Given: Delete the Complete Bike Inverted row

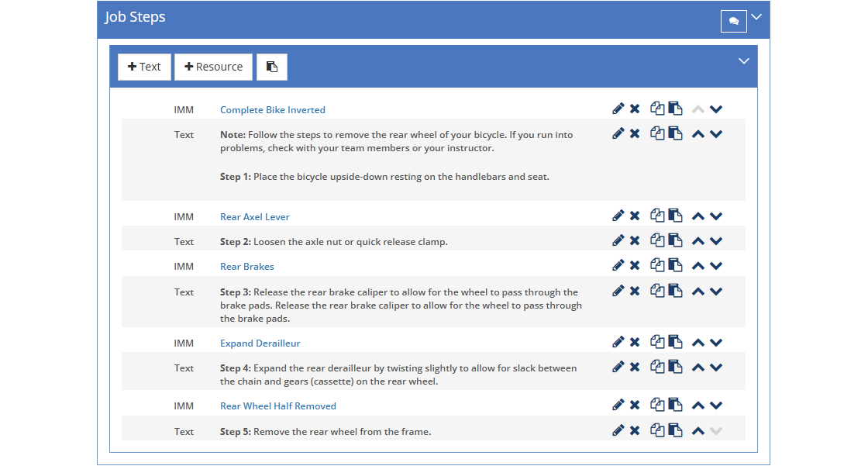Looking at the screenshot, I should click(635, 109).
